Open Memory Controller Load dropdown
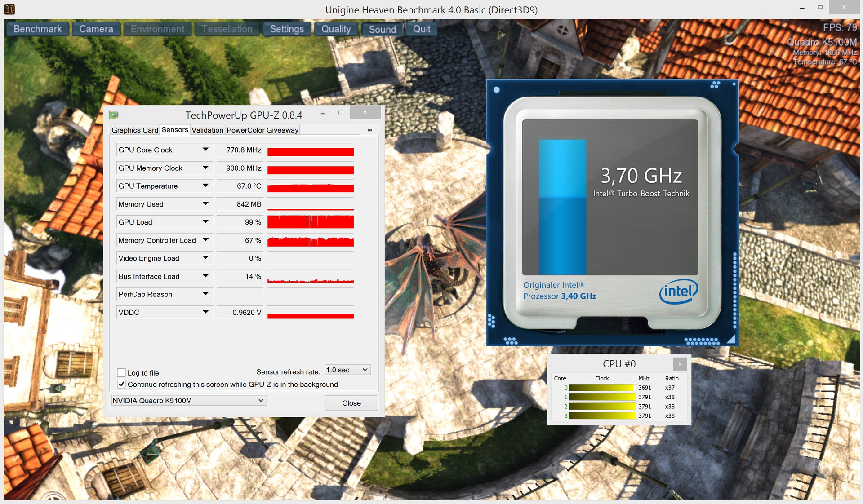Image resolution: width=863 pixels, height=504 pixels. click(x=205, y=240)
